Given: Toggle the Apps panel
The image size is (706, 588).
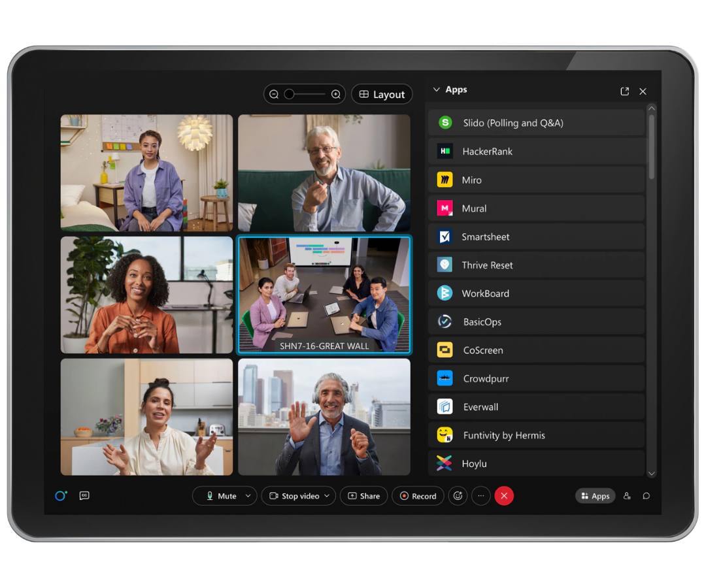Looking at the screenshot, I should pyautogui.click(x=595, y=496).
